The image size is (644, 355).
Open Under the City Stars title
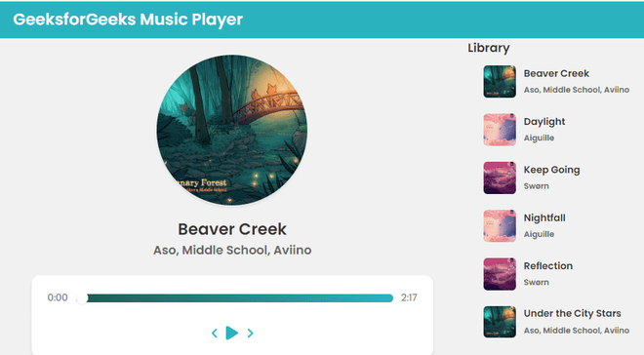[x=572, y=313]
